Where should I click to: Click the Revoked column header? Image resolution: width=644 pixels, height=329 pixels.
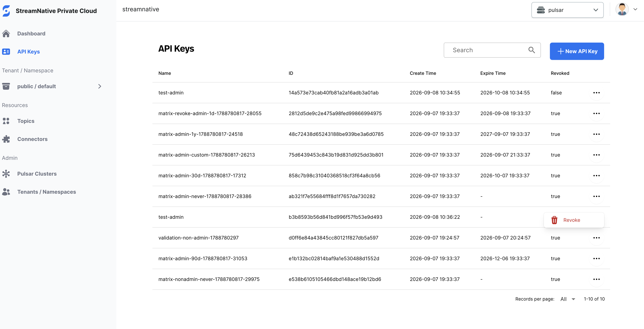(560, 73)
